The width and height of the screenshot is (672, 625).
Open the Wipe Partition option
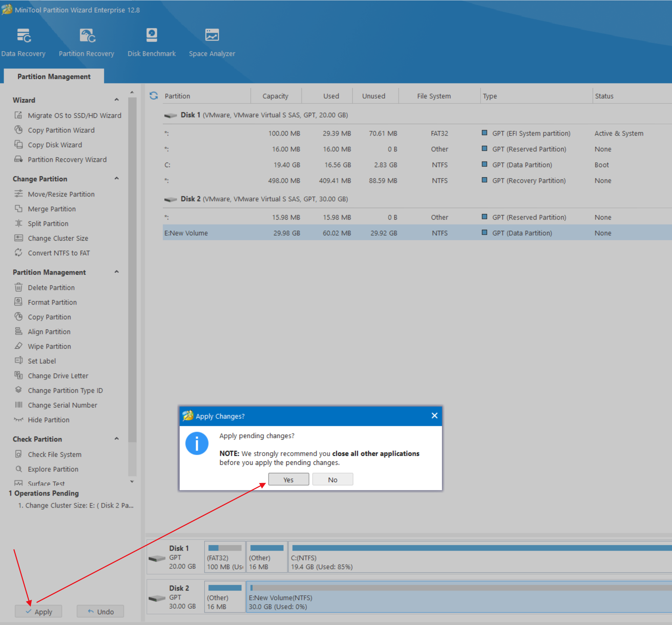[x=49, y=346]
